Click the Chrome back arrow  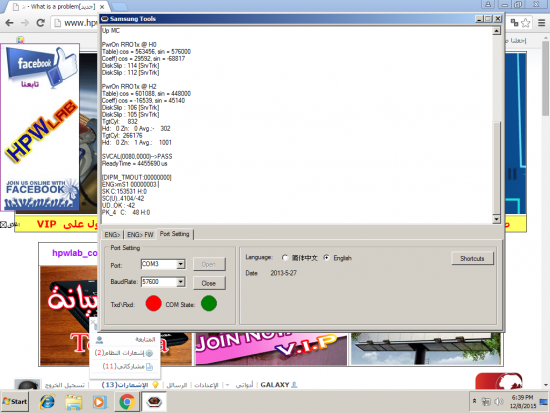coord(9,23)
